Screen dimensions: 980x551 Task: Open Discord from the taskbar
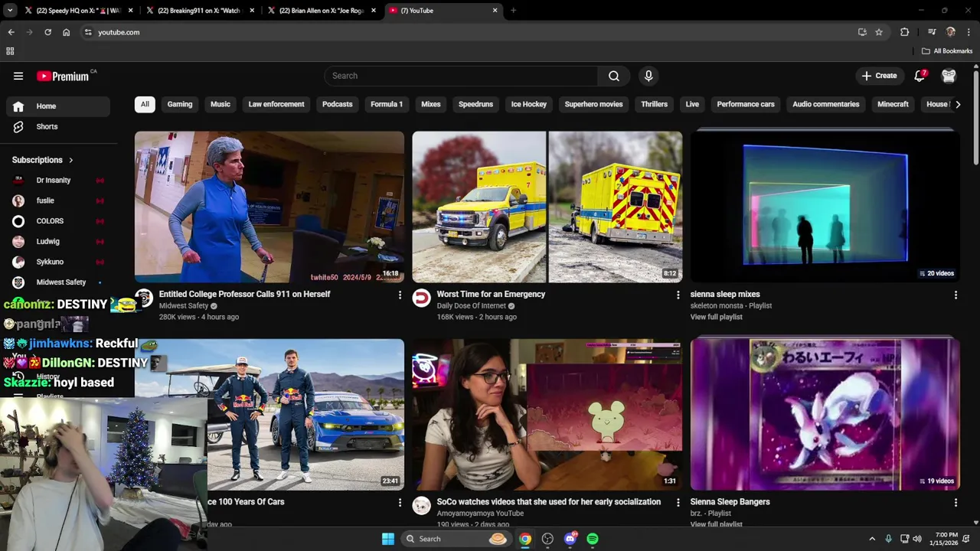pyautogui.click(x=570, y=539)
